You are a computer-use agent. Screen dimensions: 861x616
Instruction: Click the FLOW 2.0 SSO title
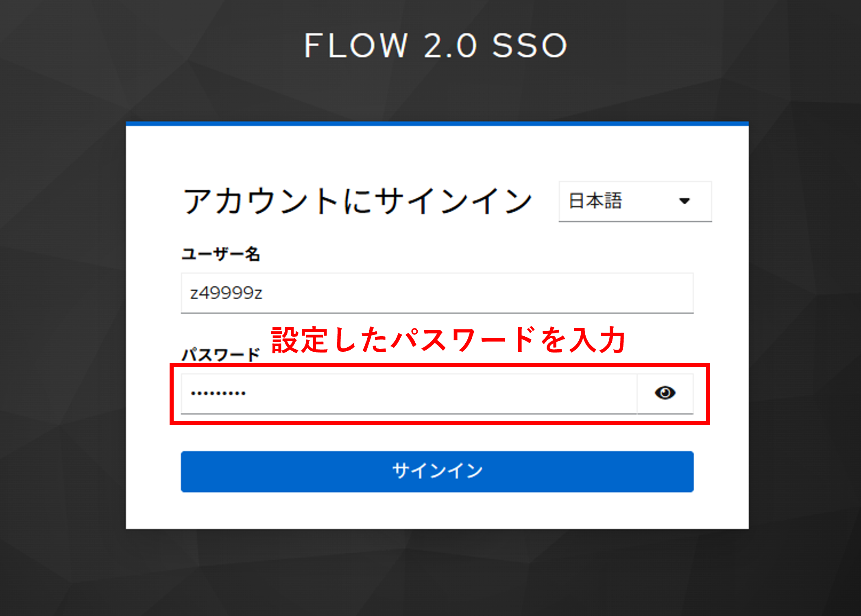[436, 45]
